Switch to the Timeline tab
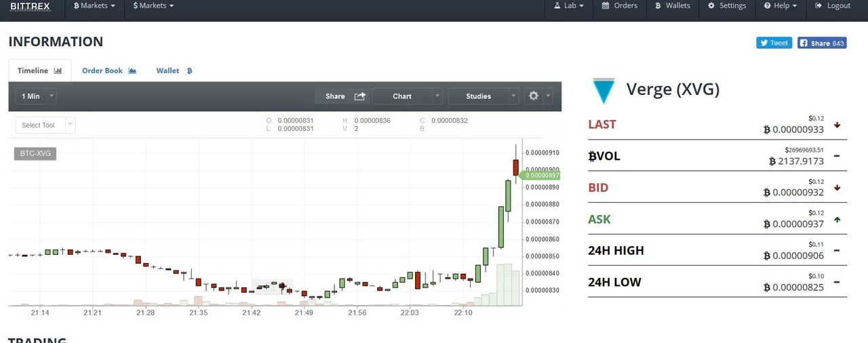 (39, 70)
